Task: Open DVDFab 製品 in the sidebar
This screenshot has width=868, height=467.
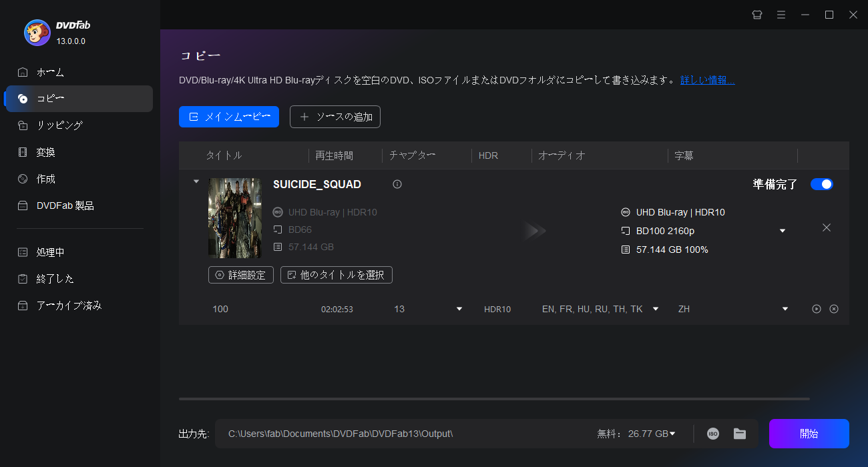Action: tap(79, 205)
